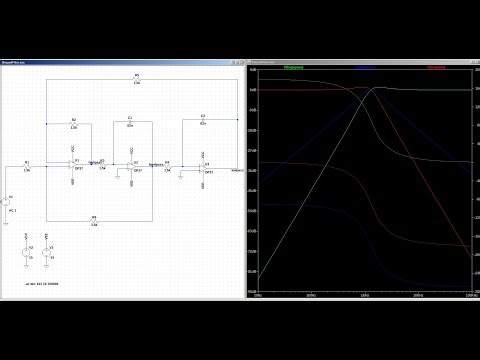Click the right phase axis of the plot
This screenshot has height=360, width=480.
pos(476,180)
